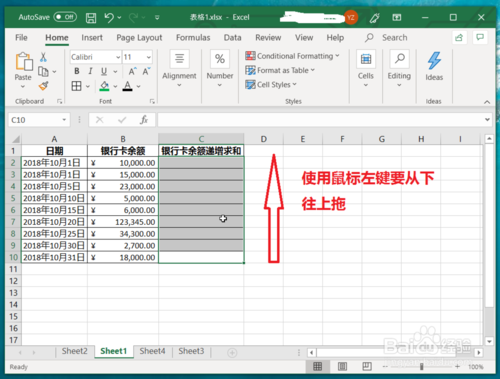Click the Borders icon
This screenshot has height=379, width=500.
76,86
